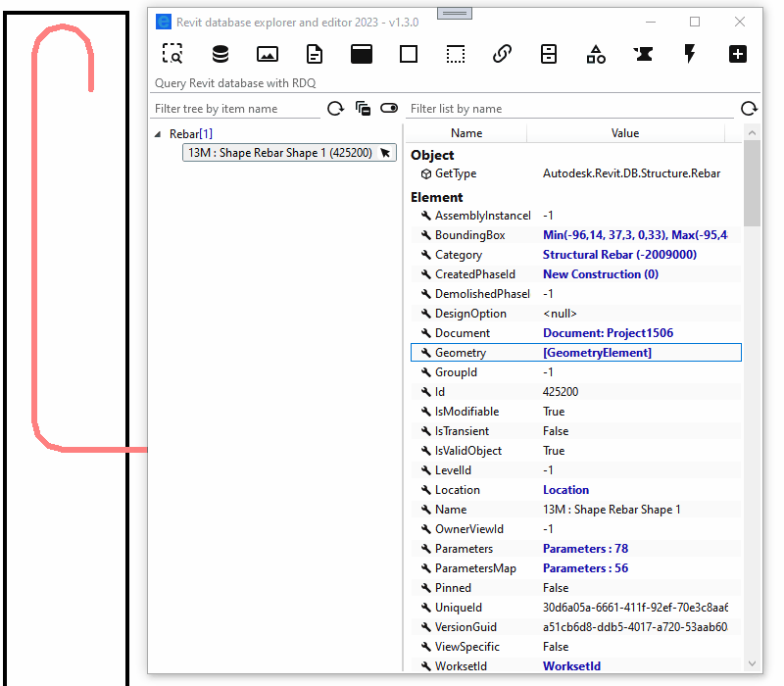Open the Parameters : 56 link
This screenshot has width=784, height=686.
tap(585, 568)
